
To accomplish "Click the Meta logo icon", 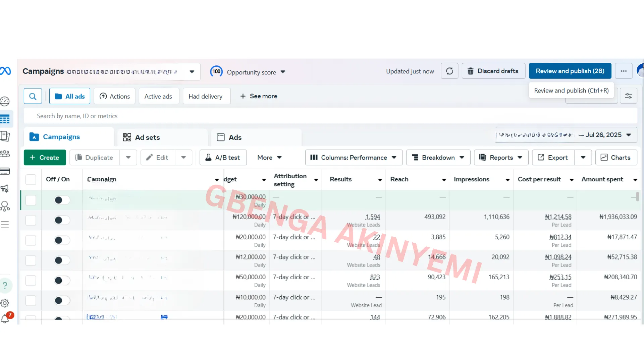I will click(6, 71).
